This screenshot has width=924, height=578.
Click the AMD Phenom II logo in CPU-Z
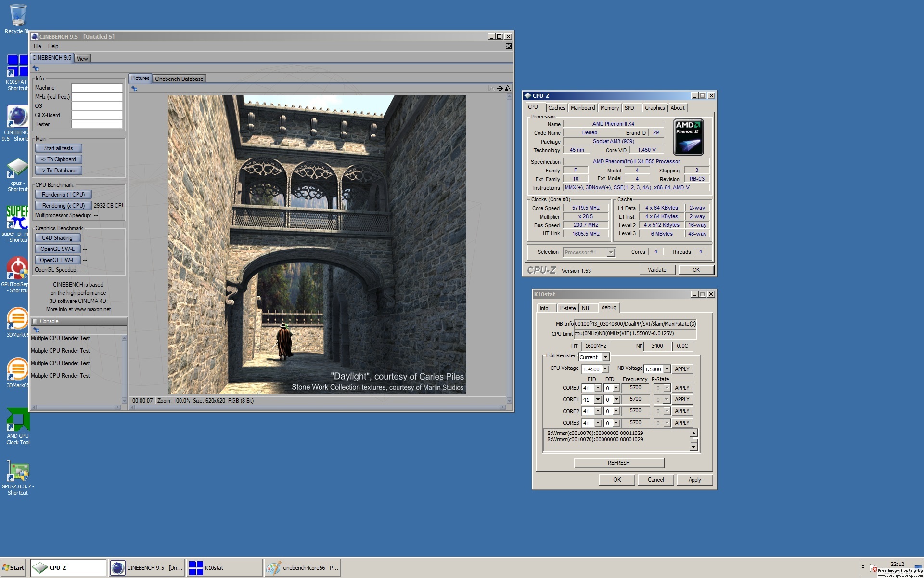coord(688,137)
